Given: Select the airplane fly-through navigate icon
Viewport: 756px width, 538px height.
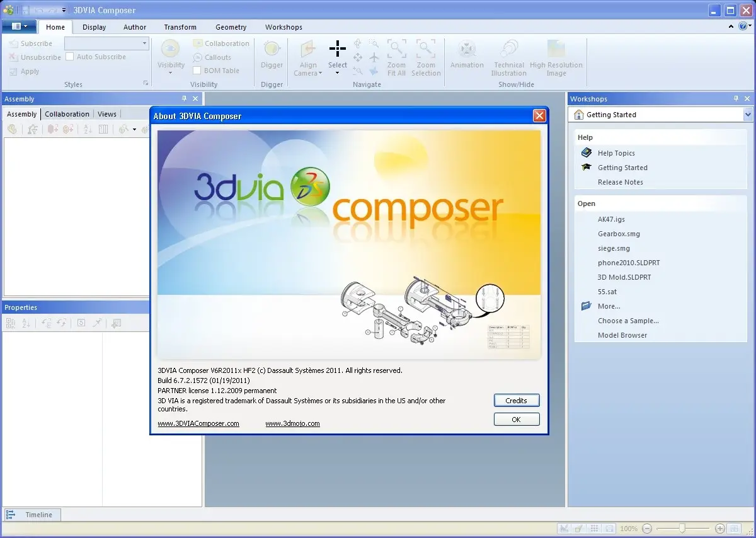Looking at the screenshot, I should point(374,57).
